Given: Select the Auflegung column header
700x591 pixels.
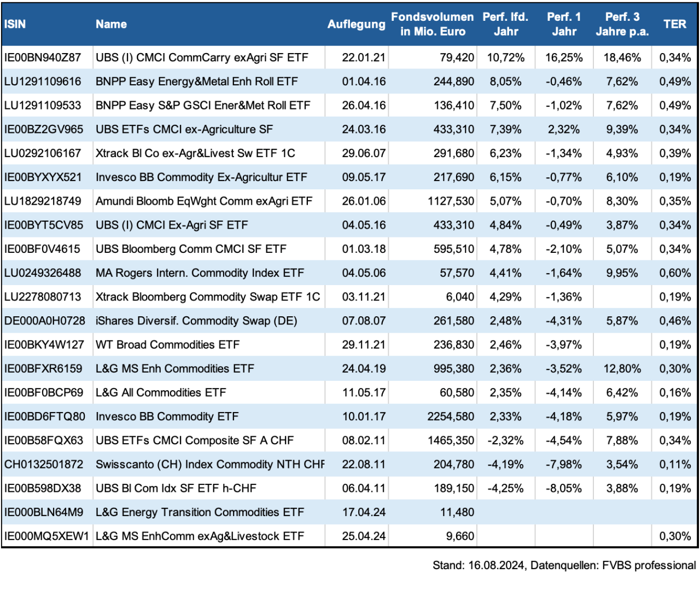Looking at the screenshot, I should 356,25.
